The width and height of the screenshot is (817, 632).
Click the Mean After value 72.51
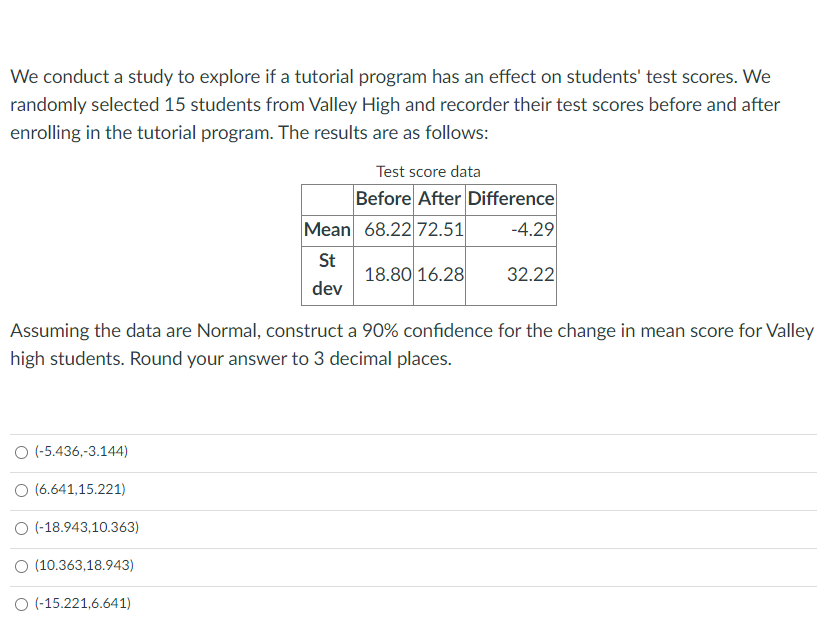(440, 230)
